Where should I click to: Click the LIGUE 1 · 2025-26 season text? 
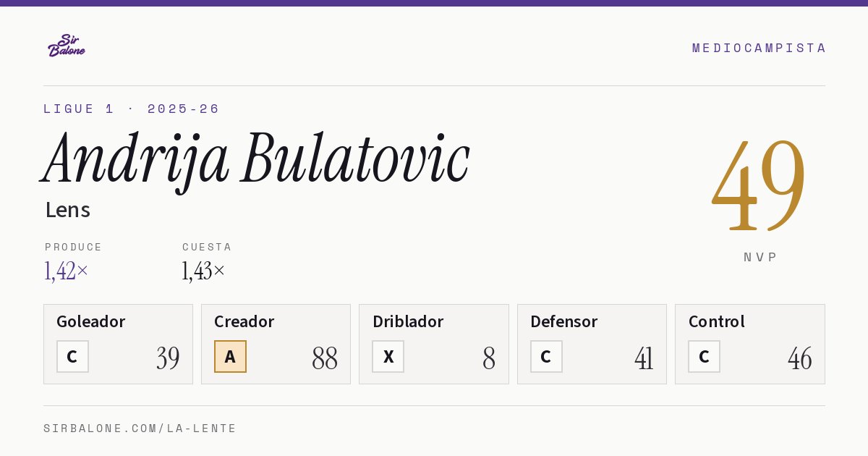click(131, 109)
